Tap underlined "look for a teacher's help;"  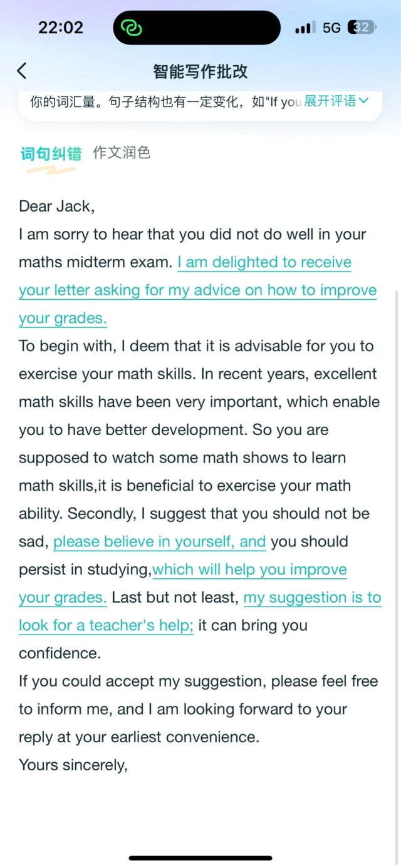coord(106,625)
